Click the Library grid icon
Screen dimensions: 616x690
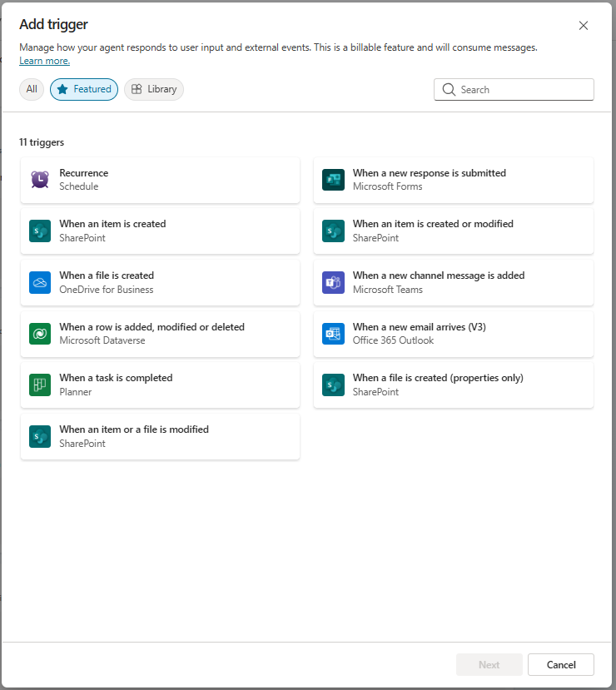coord(137,89)
